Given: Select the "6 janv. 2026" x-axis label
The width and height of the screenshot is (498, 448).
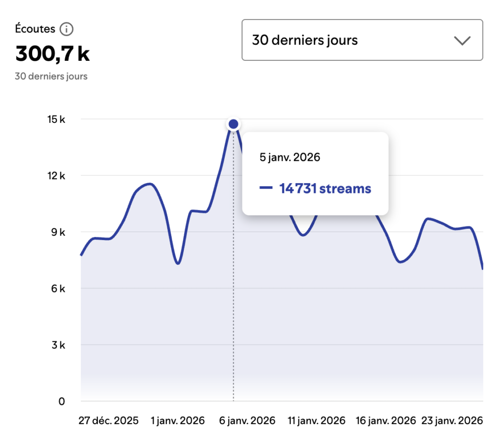Looking at the screenshot, I should [247, 420].
